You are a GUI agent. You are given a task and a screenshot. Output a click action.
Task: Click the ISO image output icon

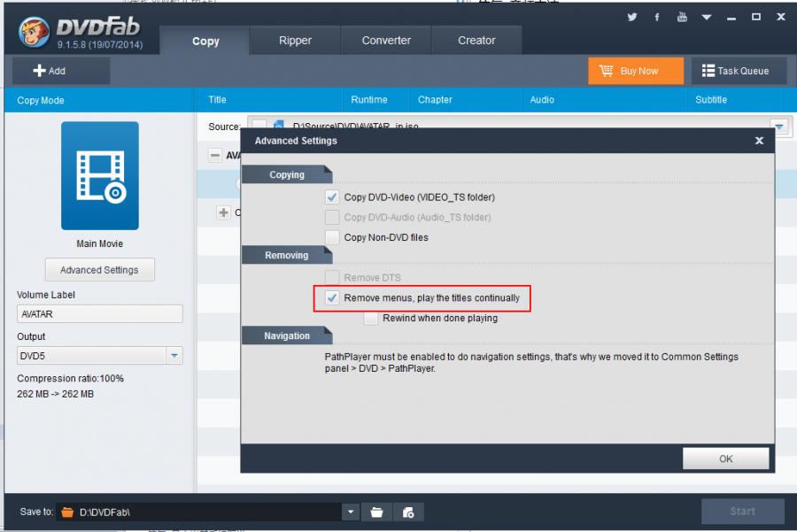[408, 512]
